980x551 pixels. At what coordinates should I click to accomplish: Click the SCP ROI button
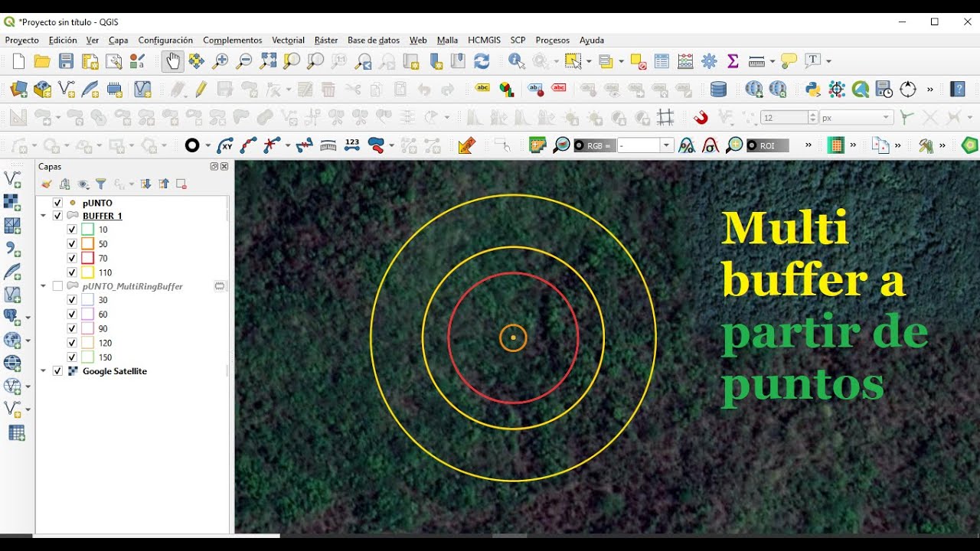point(767,145)
